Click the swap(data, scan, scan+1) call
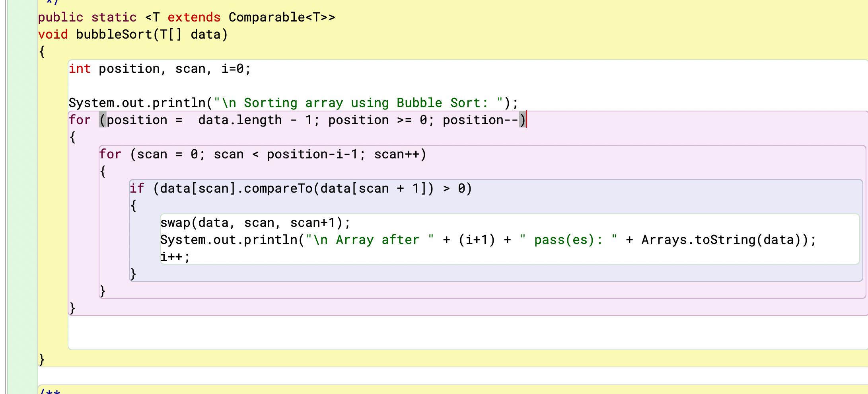The image size is (868, 394). [x=255, y=222]
